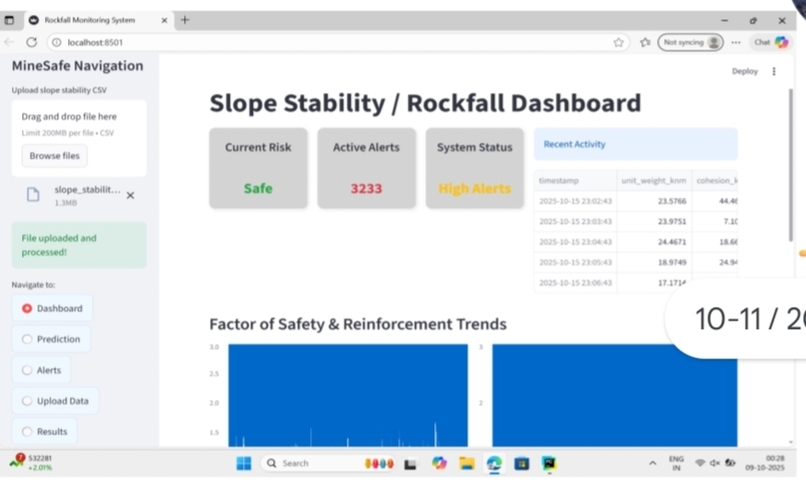
Task: Click the 2025-10-15 23:02:43 timestamp cell
Action: click(x=575, y=201)
